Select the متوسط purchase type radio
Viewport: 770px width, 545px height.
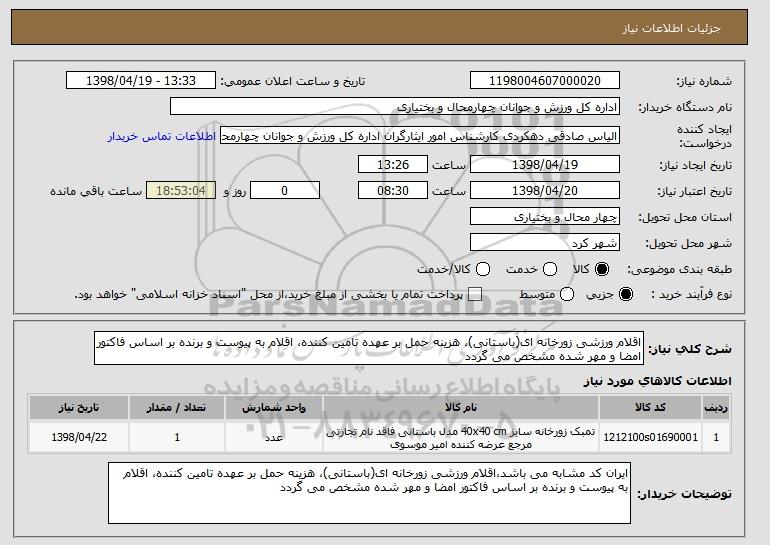tap(567, 294)
